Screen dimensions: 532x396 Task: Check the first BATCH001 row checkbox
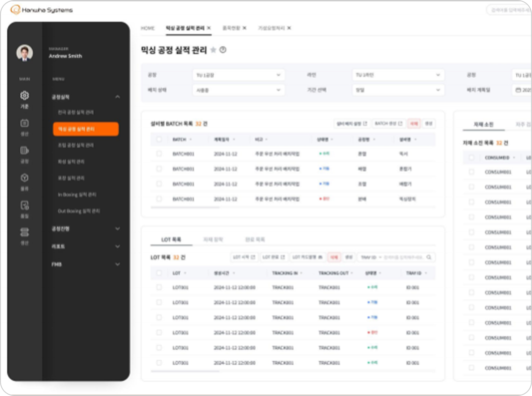click(x=159, y=154)
